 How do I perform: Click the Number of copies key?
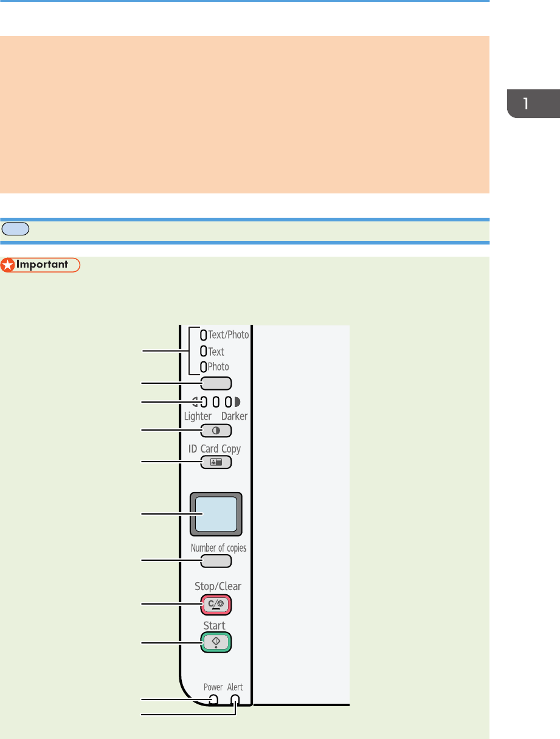pos(216,561)
